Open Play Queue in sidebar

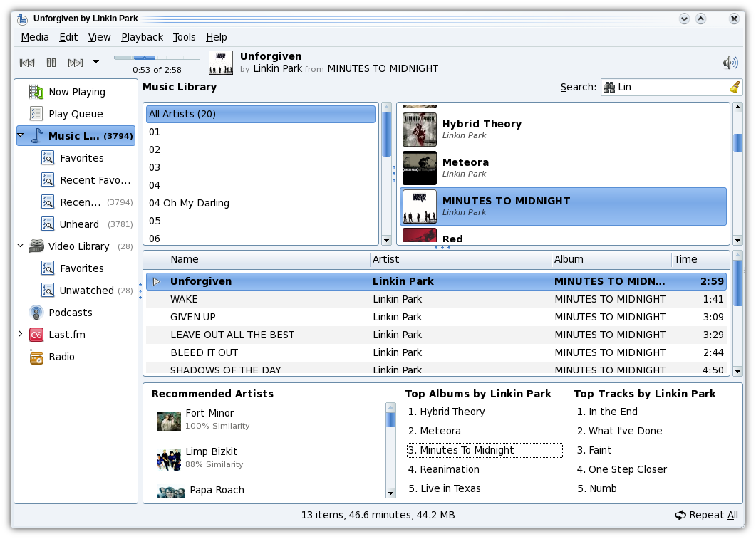coord(76,114)
